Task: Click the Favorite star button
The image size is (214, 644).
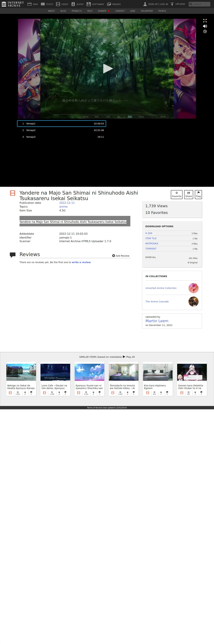Action: (x=176, y=194)
